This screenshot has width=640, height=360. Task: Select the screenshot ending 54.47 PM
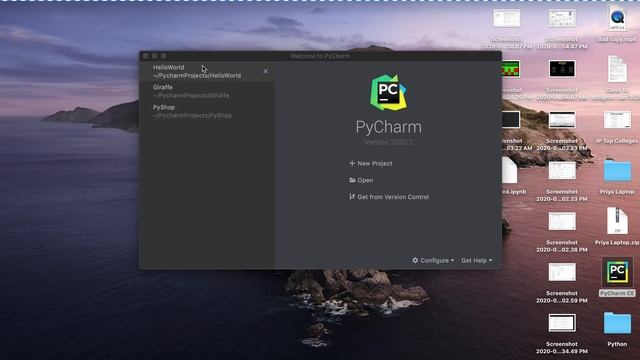pyautogui.click(x=562, y=19)
